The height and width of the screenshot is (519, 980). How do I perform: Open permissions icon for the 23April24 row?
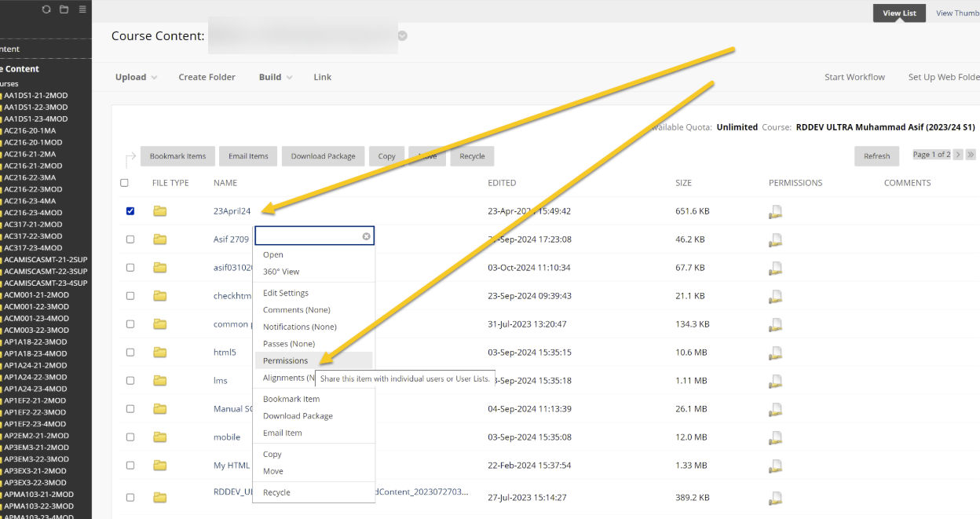pos(775,211)
